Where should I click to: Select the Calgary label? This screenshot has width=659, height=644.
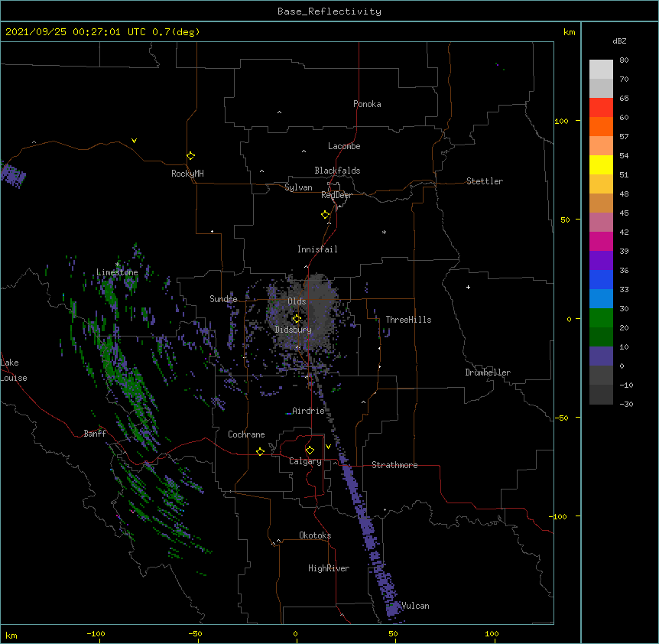(x=305, y=461)
